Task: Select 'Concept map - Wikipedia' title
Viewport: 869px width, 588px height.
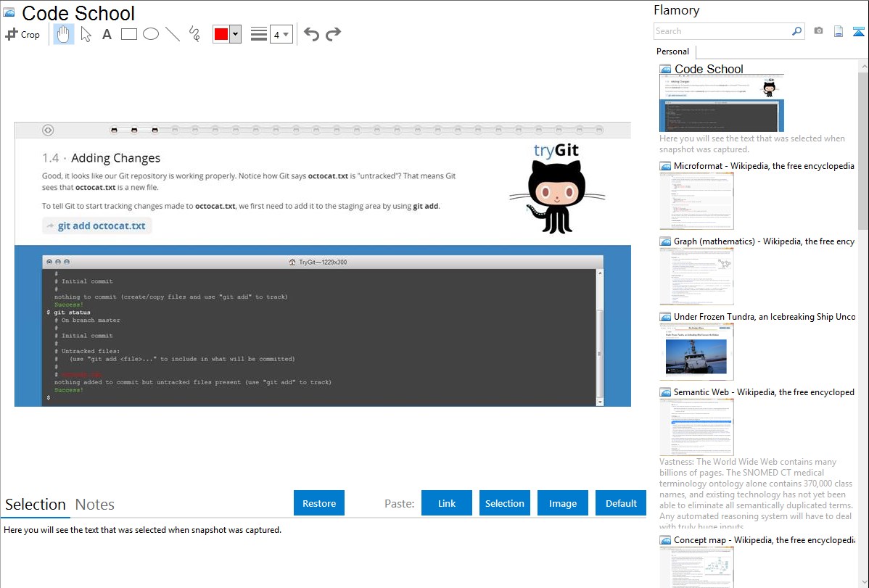Action: pos(765,540)
